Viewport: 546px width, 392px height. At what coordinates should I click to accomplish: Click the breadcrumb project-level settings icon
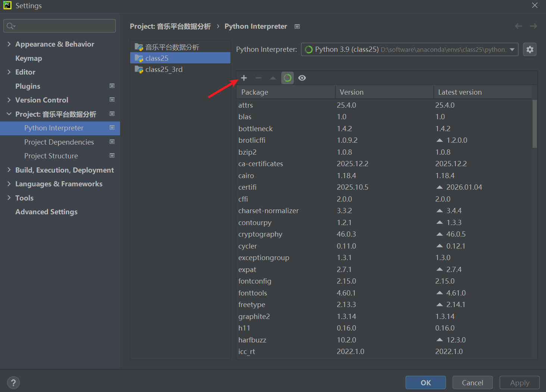(297, 26)
